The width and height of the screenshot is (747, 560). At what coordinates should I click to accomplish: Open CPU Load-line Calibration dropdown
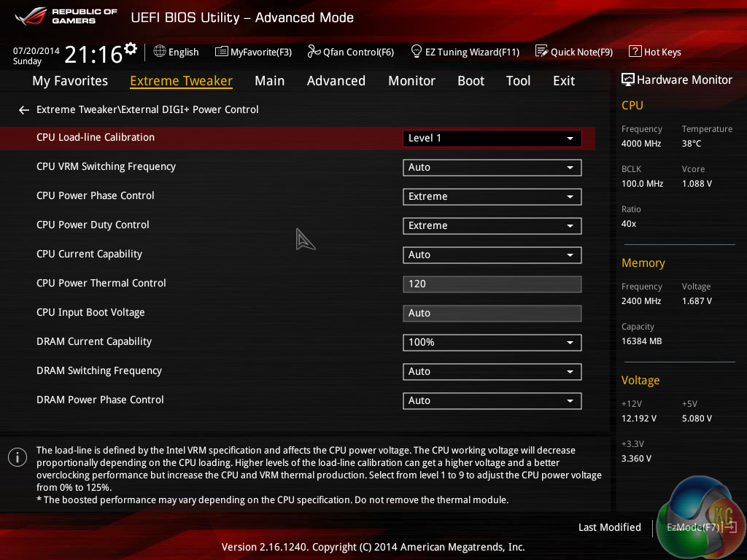(x=492, y=138)
